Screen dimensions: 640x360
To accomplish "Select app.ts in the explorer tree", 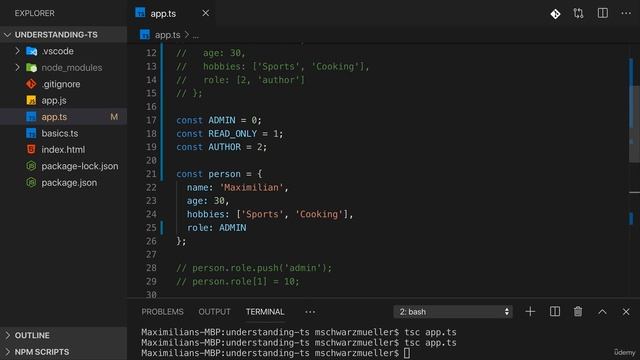I will tap(63, 117).
